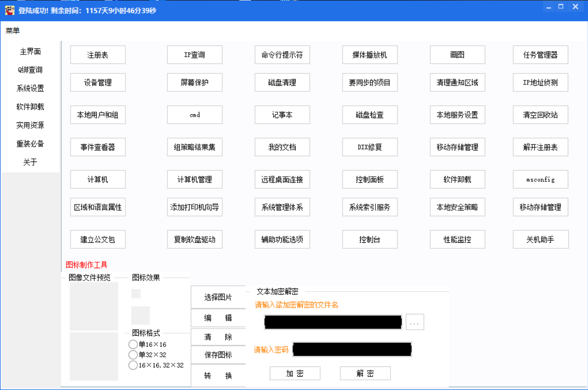Go to the 系统设置 sidebar tab
This screenshot has width=588, height=390.
[30, 88]
